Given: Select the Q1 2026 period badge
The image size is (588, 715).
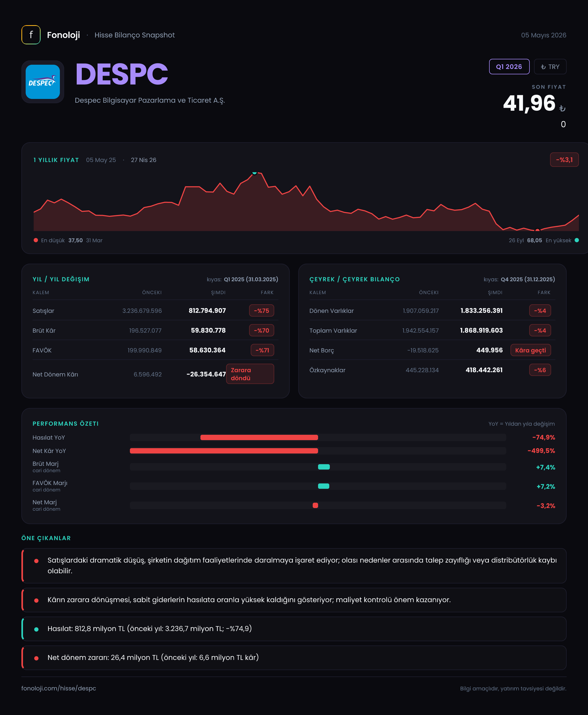Looking at the screenshot, I should click(509, 67).
